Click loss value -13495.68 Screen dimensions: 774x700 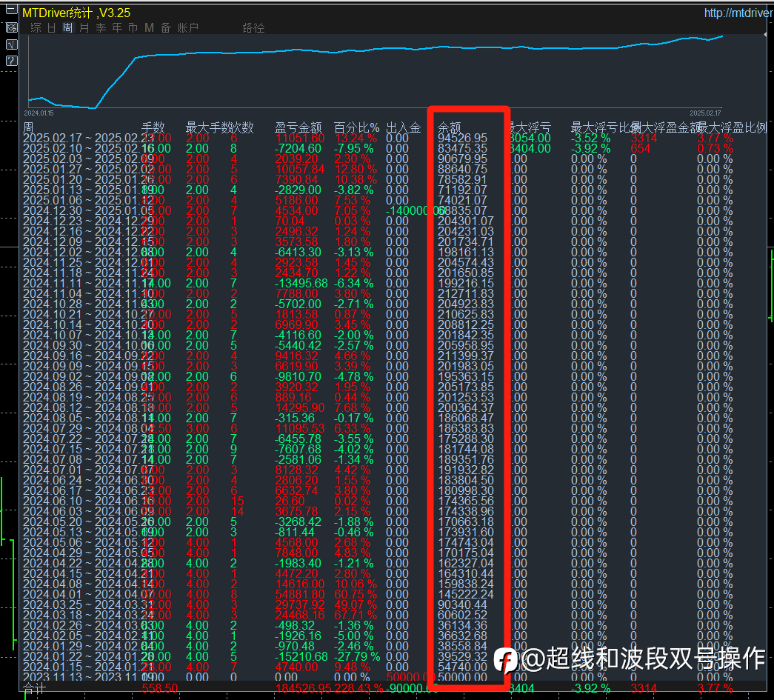(301, 284)
